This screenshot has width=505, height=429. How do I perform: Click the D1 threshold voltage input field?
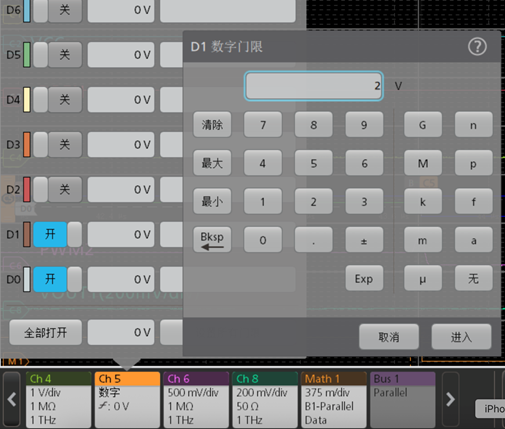tap(121, 234)
